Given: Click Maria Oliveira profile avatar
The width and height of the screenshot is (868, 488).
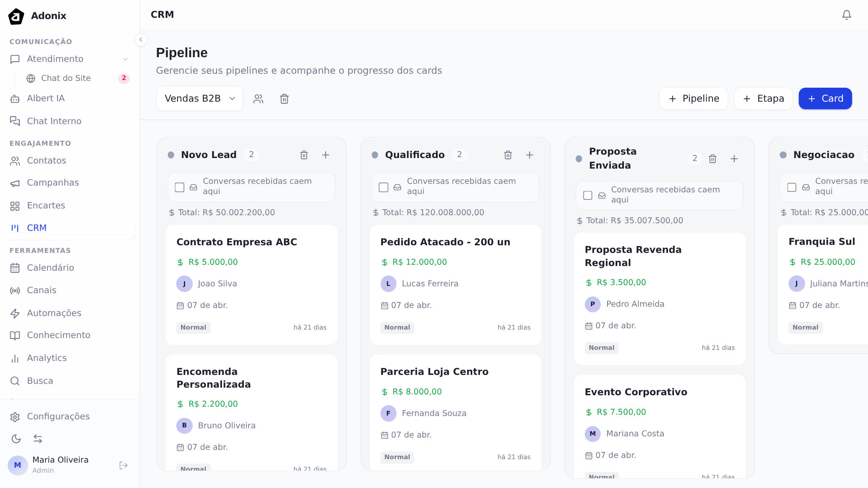Looking at the screenshot, I should pos(18,465).
